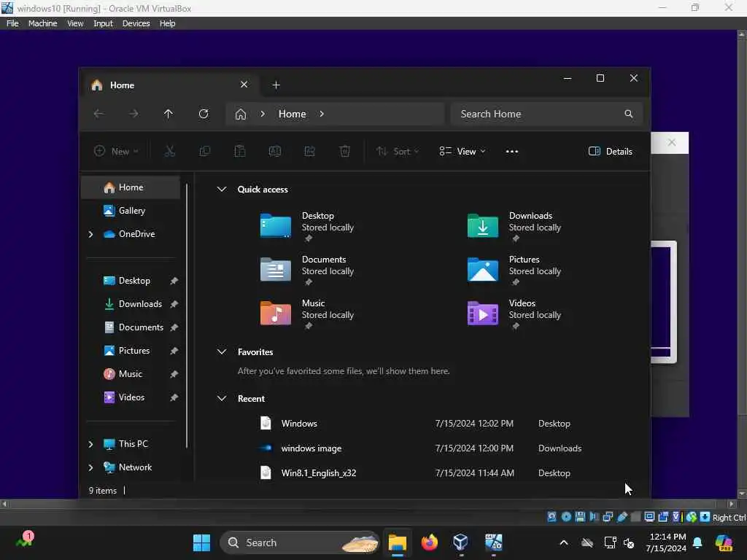This screenshot has width=747, height=560.
Task: Click the Windows Start button
Action: coord(201,542)
